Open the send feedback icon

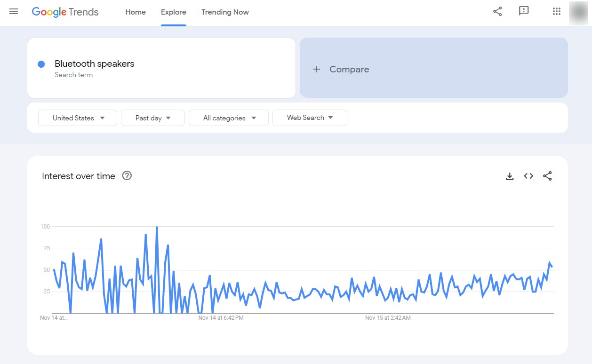[x=524, y=11]
